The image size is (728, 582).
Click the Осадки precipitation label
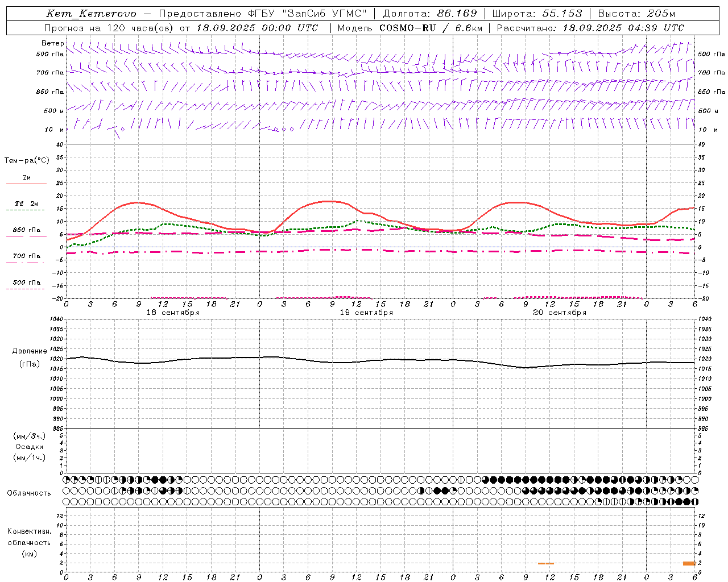tap(29, 447)
